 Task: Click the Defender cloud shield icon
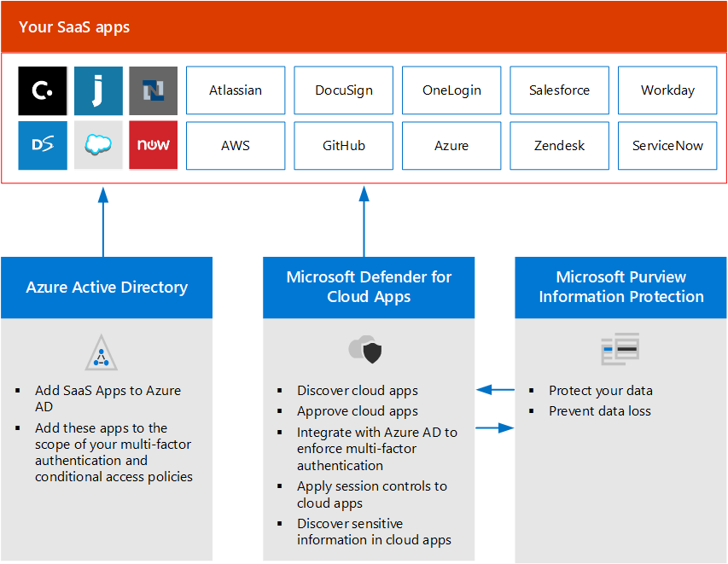tap(365, 350)
